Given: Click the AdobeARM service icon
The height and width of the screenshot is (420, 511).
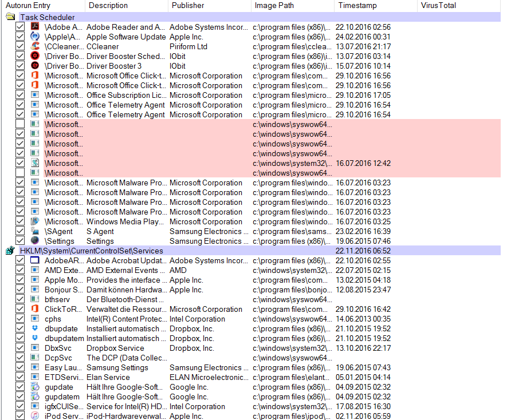Looking at the screenshot, I should coord(35,260).
